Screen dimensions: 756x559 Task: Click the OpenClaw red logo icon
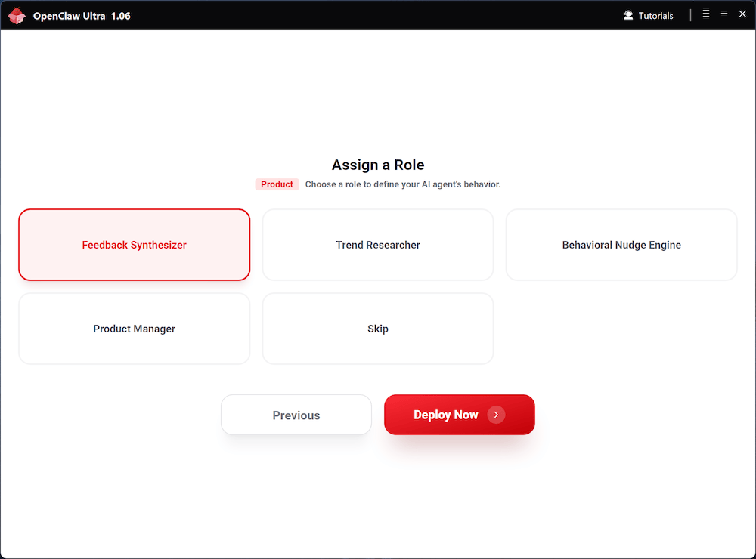click(x=17, y=16)
